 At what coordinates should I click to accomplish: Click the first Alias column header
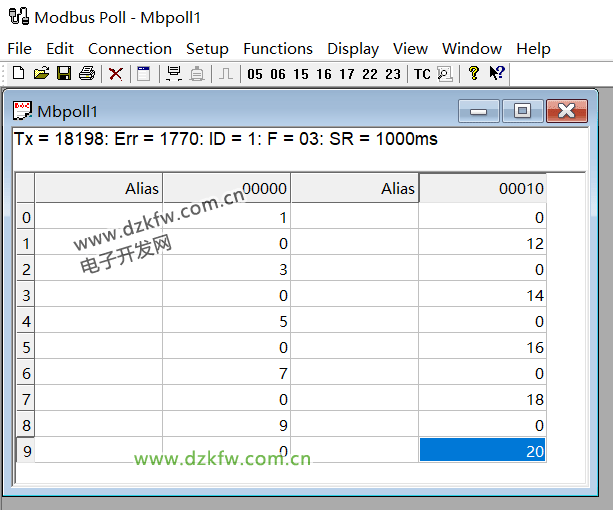[x=99, y=188]
